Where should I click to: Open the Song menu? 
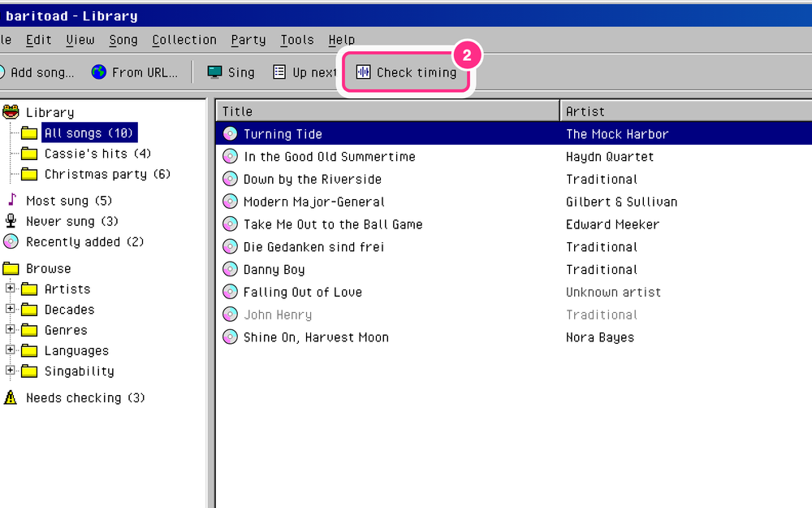point(123,40)
